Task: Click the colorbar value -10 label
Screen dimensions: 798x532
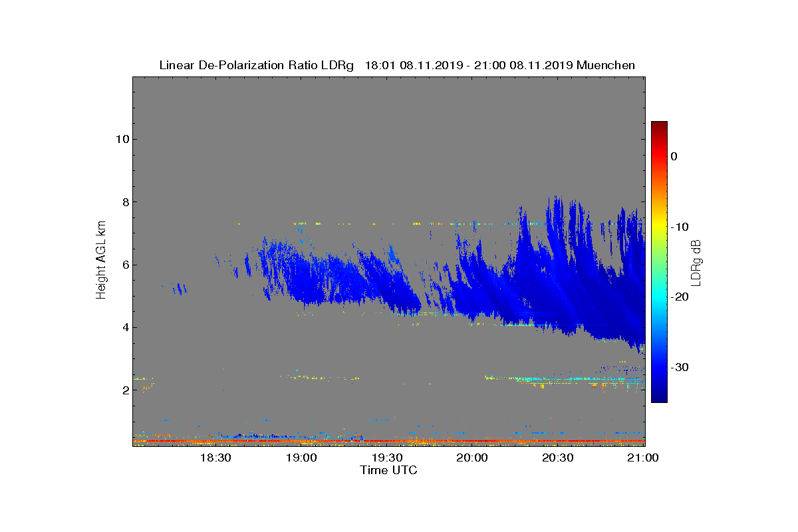Action: [679, 227]
